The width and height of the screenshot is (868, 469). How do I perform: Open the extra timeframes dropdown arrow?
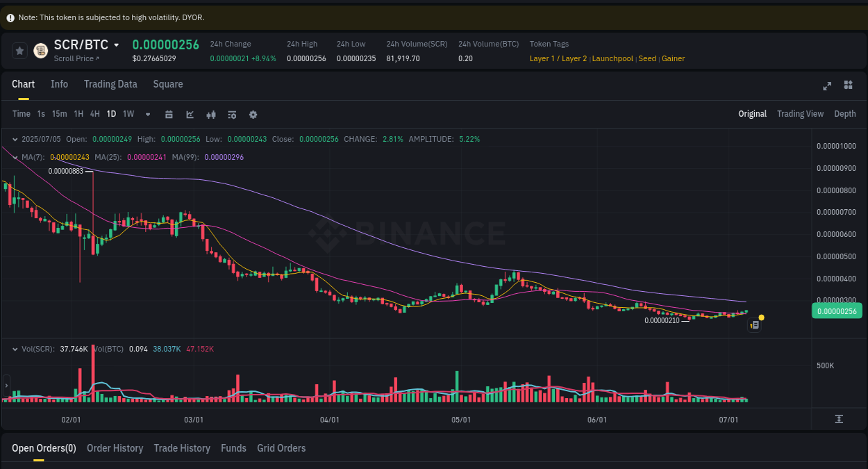147,114
